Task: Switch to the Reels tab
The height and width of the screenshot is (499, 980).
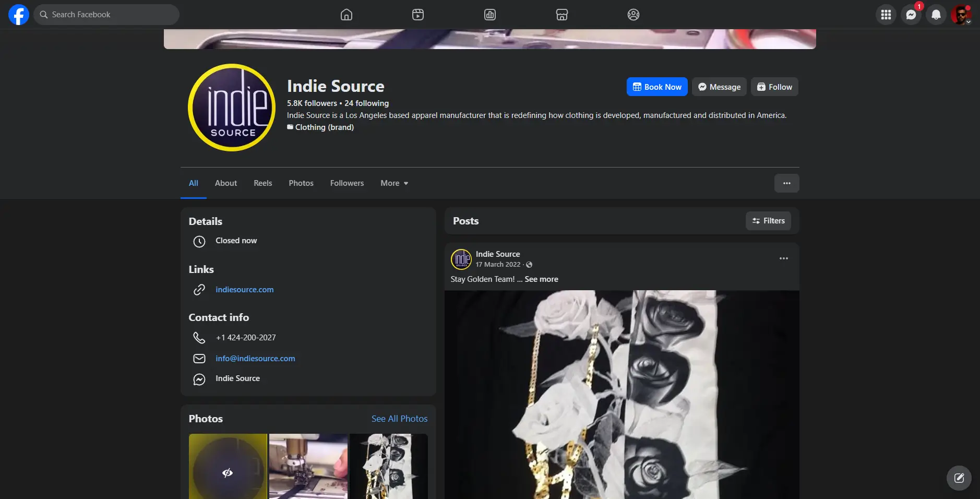Action: pos(263,183)
